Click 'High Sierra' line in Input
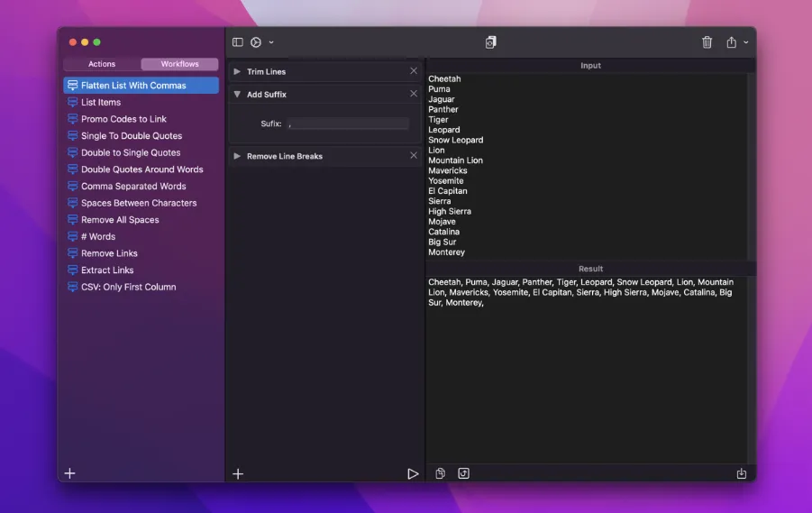Viewport: 812px width, 513px height. click(450, 211)
